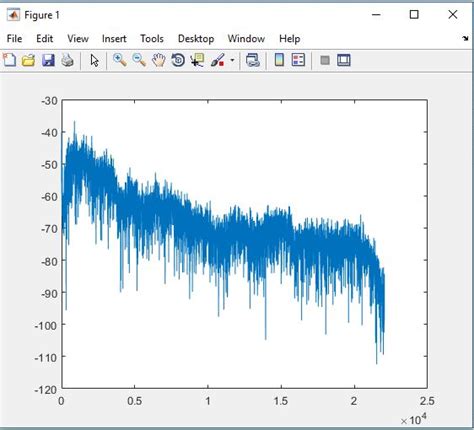
Task: Click the -30 y-axis tick label
Action: [x=49, y=101]
